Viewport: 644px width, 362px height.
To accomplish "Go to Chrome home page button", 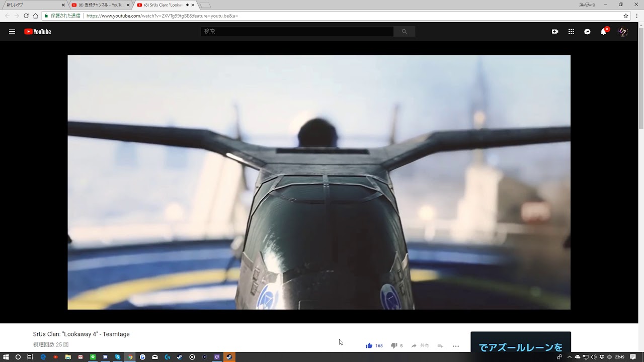I will click(35, 16).
